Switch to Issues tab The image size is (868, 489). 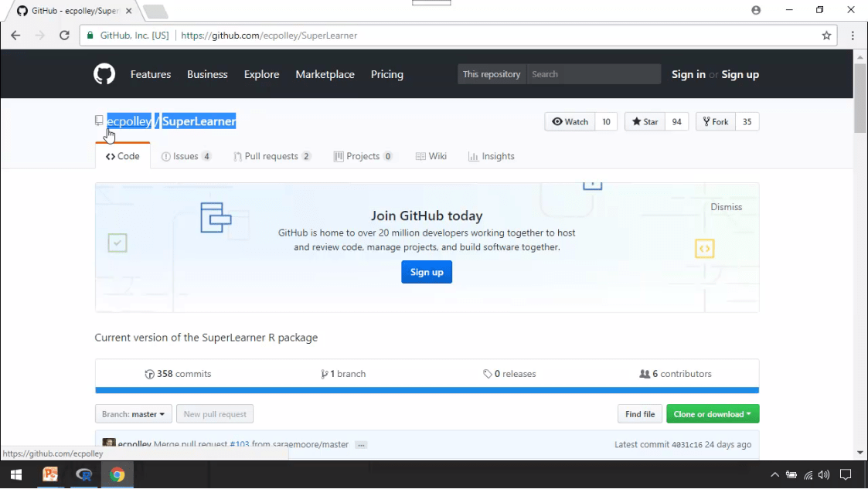[x=186, y=156]
